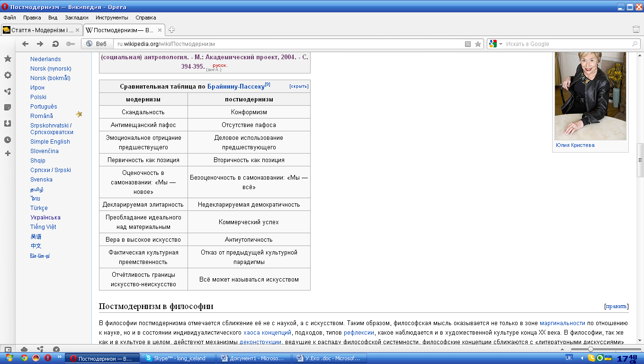Viewport: 644px width, 364px height.
Task: Open Opera Unite panel in sidebar
Action: pos(8,91)
